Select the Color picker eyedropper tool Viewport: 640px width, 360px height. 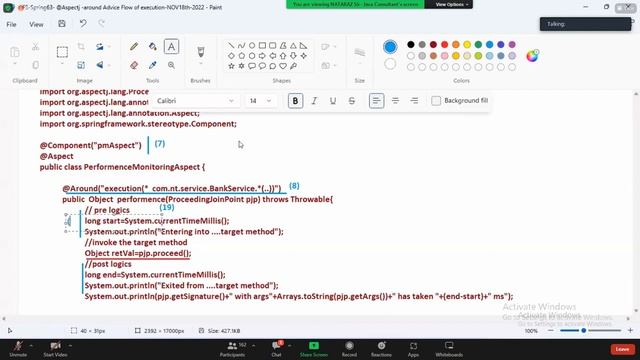153,65
